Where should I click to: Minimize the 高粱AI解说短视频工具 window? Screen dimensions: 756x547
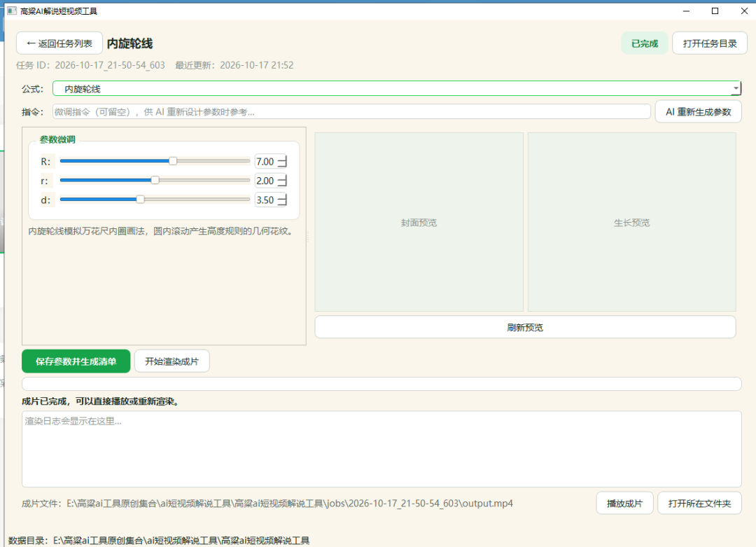[x=686, y=11]
